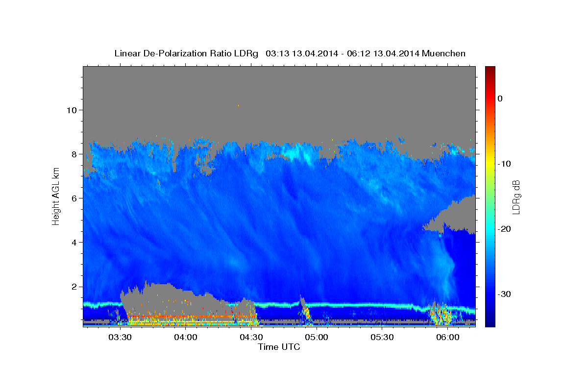The image size is (588, 392).
Task: Click the height tick label 4
Action: point(74,242)
